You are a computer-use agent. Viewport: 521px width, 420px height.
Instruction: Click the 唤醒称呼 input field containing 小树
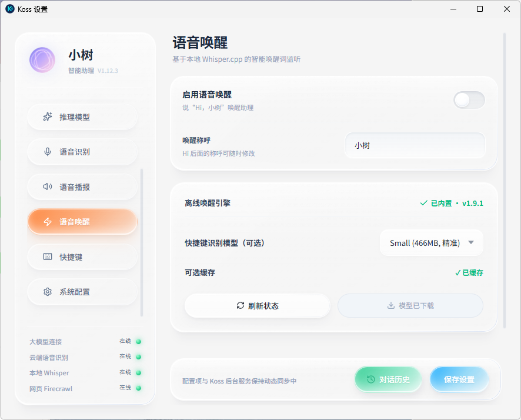415,145
